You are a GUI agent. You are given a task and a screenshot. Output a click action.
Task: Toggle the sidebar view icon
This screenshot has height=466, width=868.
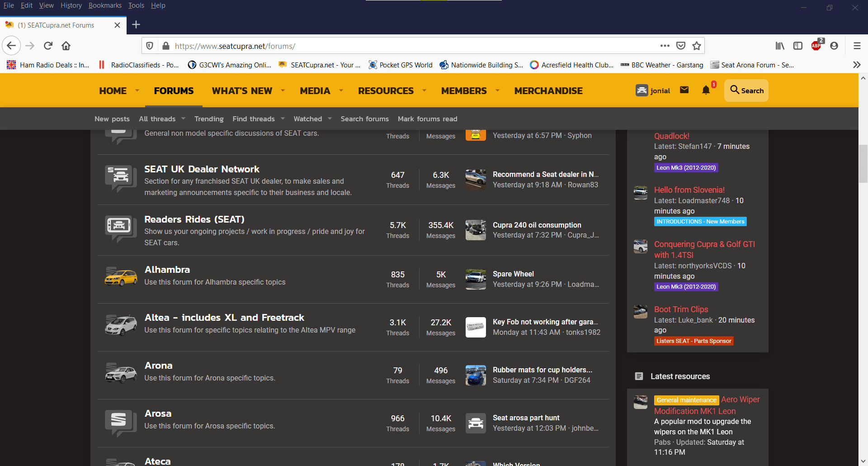[x=798, y=46]
